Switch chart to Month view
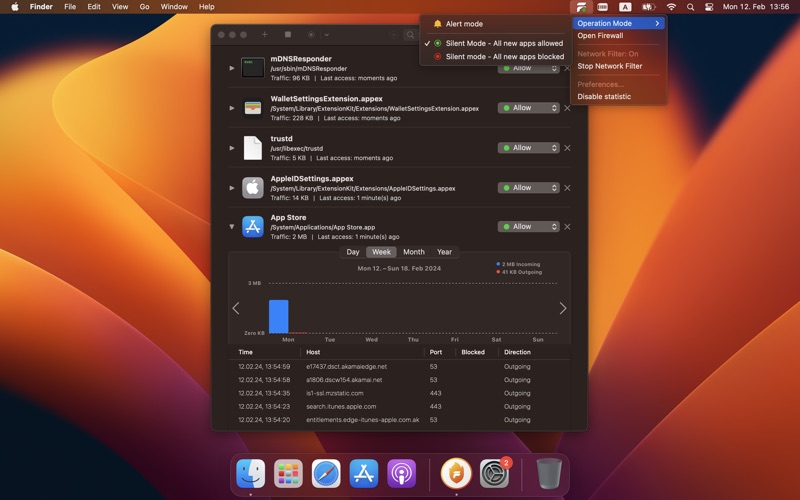Image resolution: width=800 pixels, height=500 pixels. [414, 252]
